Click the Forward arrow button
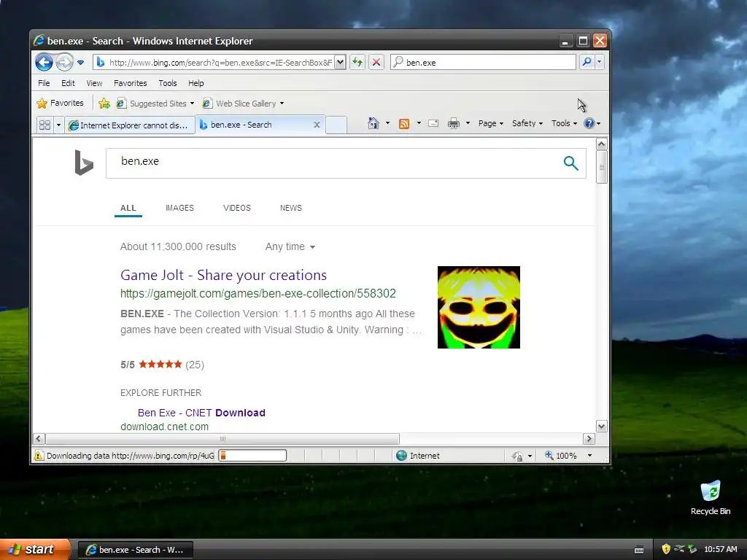 [64, 62]
